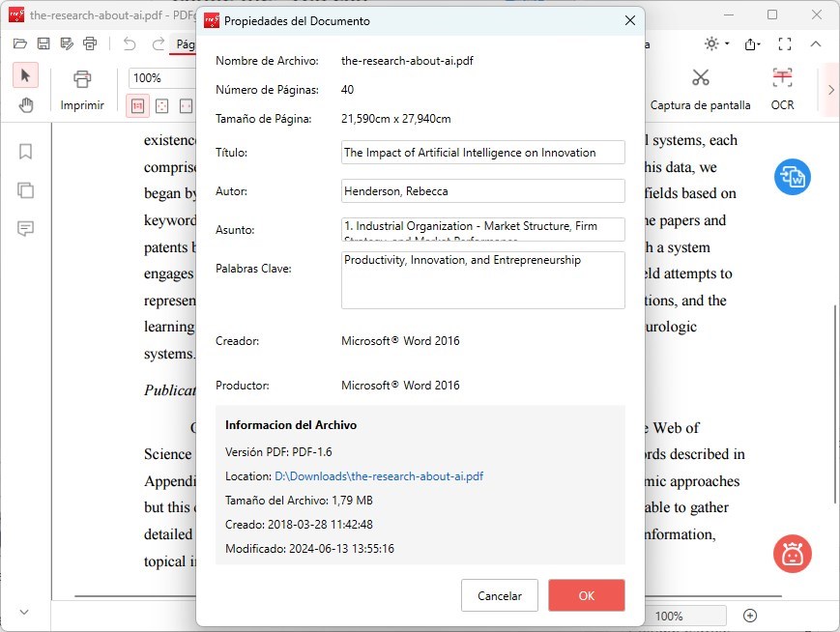Open the red AI robot assistant button
Screen dimensions: 840x632
pyautogui.click(x=793, y=554)
